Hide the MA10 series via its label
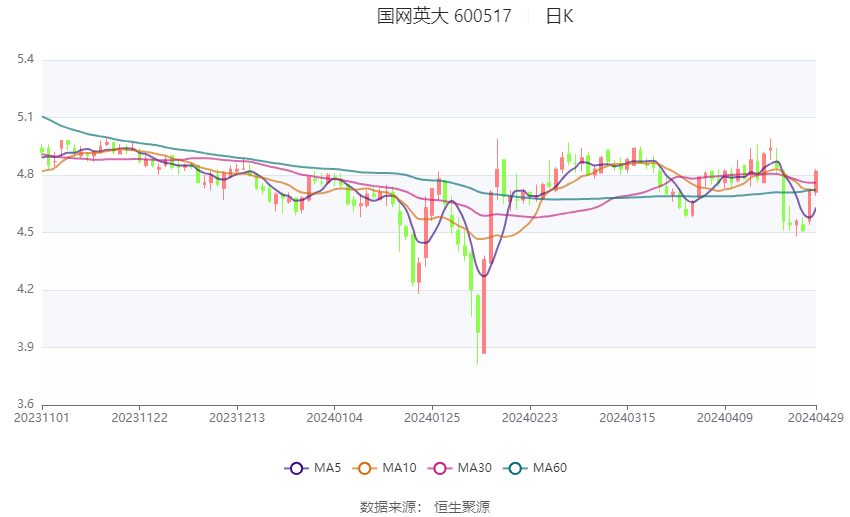The image size is (850, 517). click(399, 468)
